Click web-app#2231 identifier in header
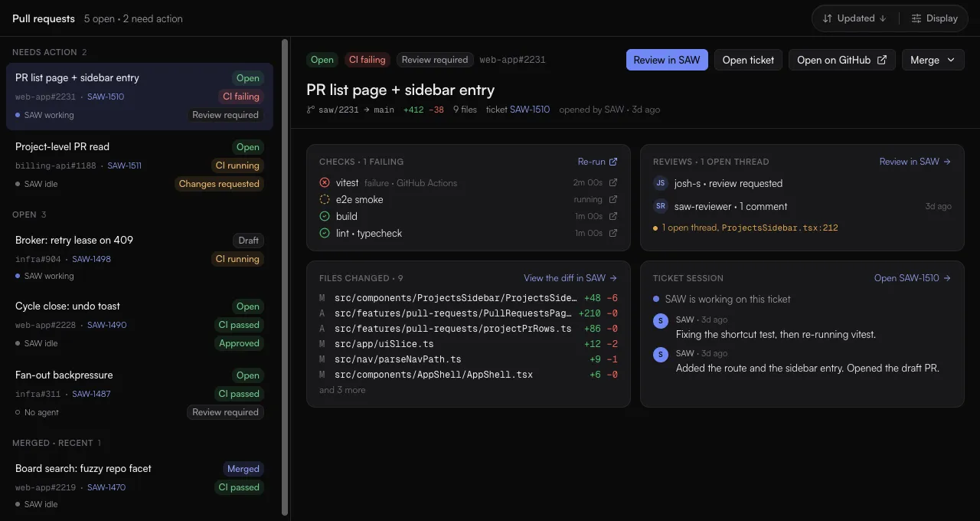This screenshot has width=980, height=521. pyautogui.click(x=512, y=60)
